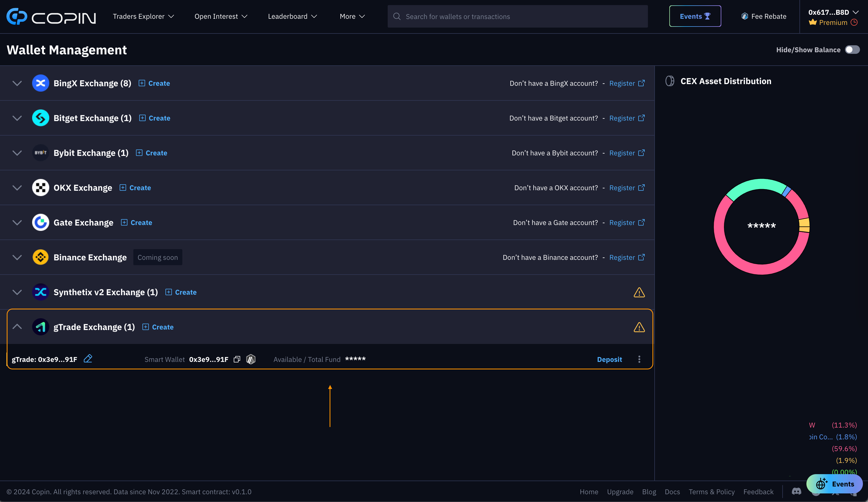Click the search magnifier icon
Viewport: 868px width, 502px height.
tap(397, 16)
